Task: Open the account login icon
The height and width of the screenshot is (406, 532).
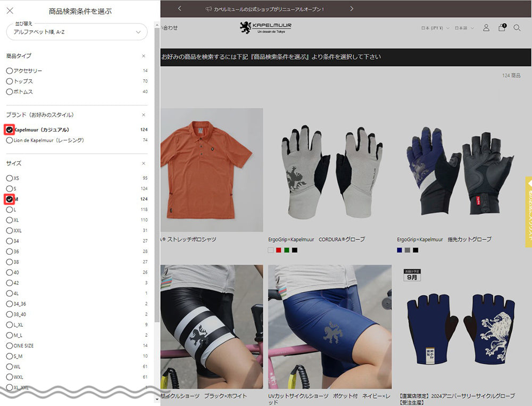Action: pos(486,28)
